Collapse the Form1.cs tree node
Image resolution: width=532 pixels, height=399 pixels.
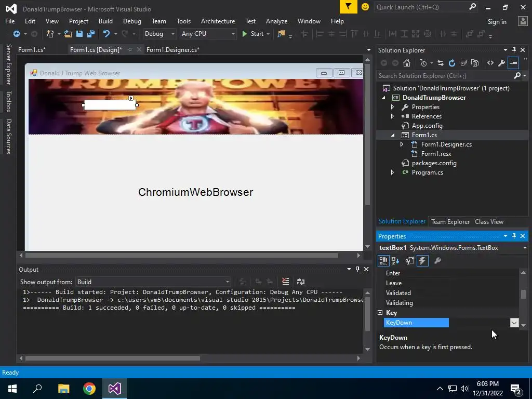(x=393, y=135)
